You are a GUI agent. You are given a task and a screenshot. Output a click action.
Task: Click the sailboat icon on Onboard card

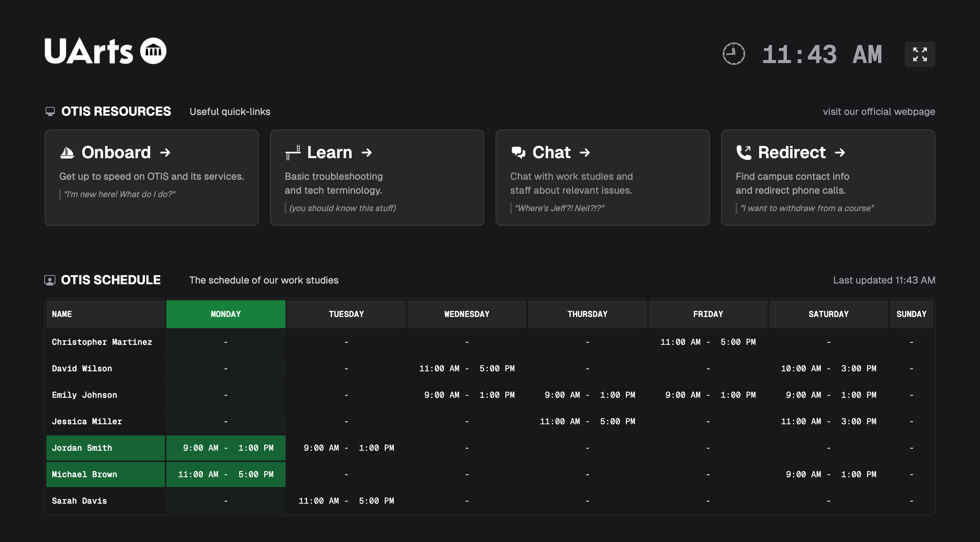[x=67, y=153]
